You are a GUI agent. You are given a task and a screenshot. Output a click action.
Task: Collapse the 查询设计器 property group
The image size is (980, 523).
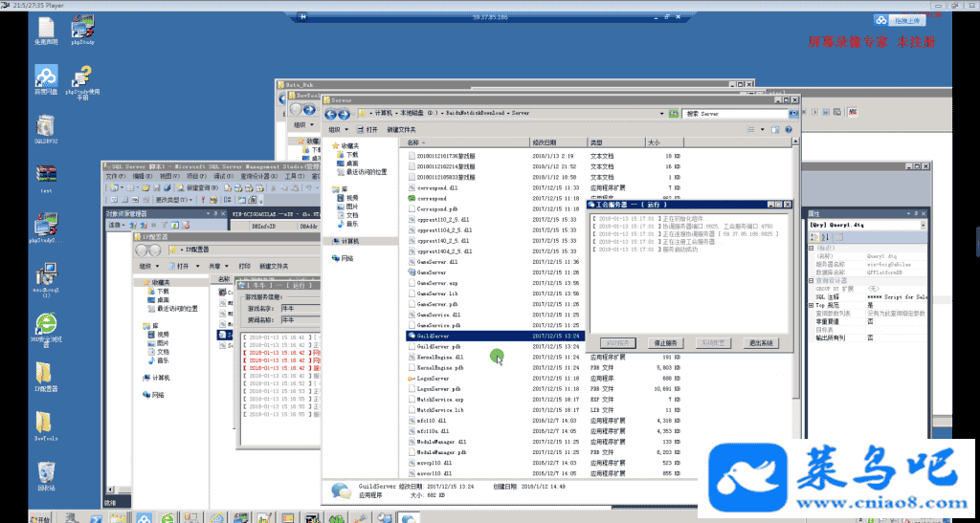click(x=812, y=280)
